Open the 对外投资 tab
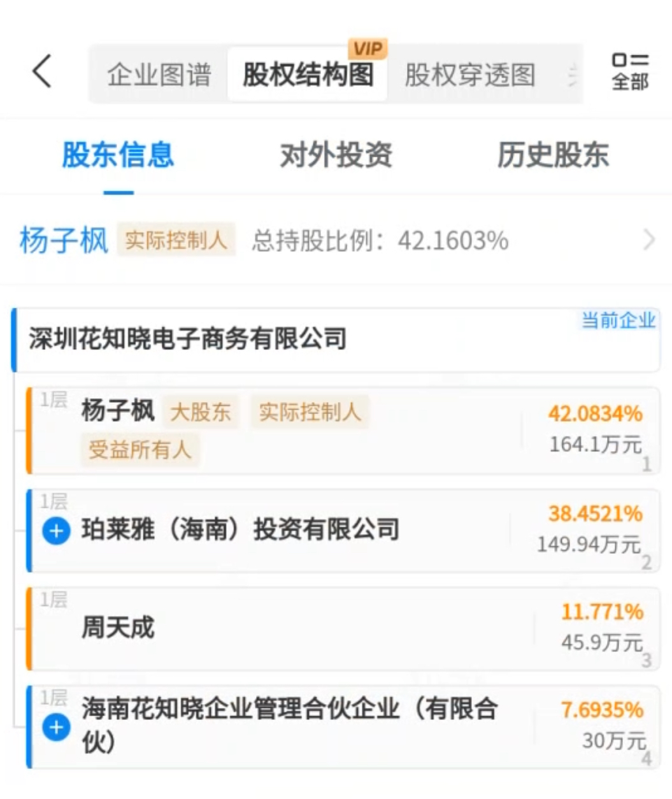The width and height of the screenshot is (672, 799). pyautogui.click(x=336, y=155)
